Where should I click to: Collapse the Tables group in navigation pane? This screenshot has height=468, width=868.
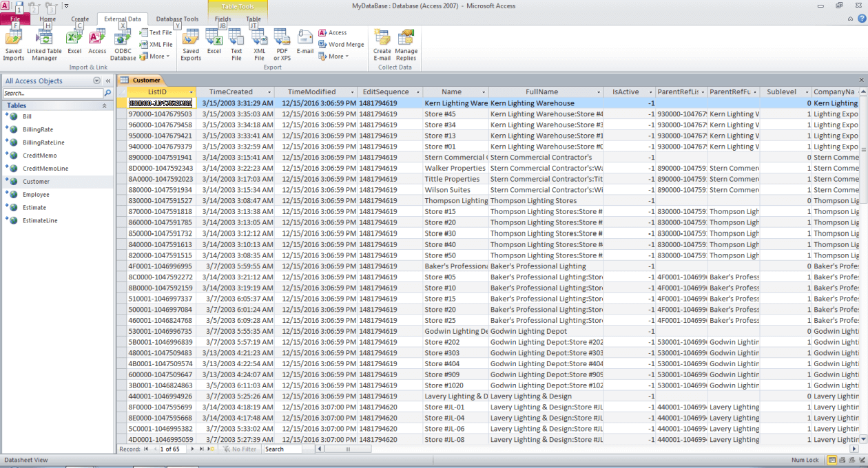pos(104,106)
